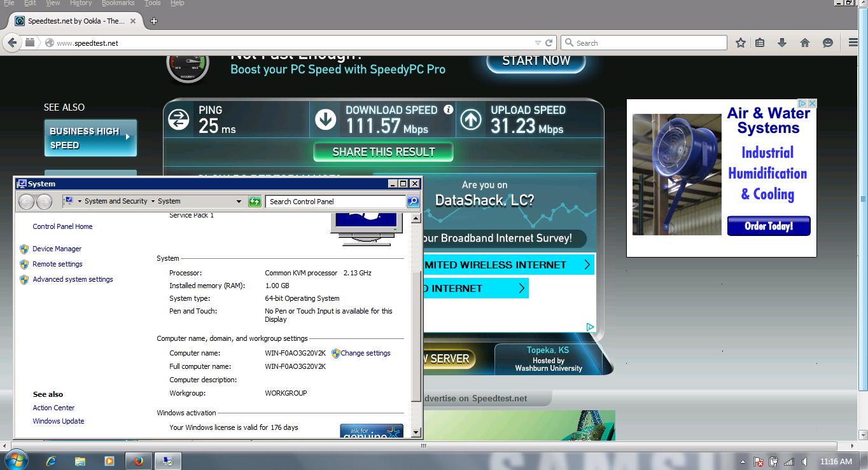Open Action Center link

click(53, 408)
